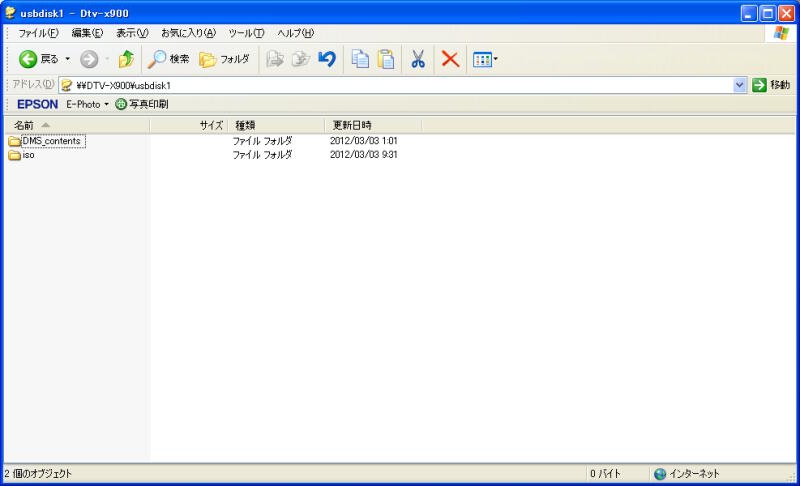Click the red Delete X icon
800x486 pixels.
click(x=450, y=60)
